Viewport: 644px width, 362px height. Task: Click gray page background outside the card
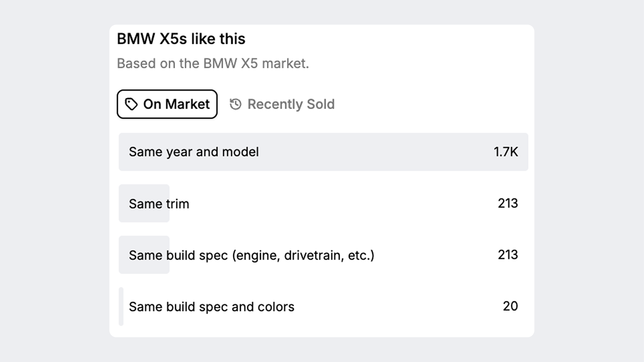55,175
